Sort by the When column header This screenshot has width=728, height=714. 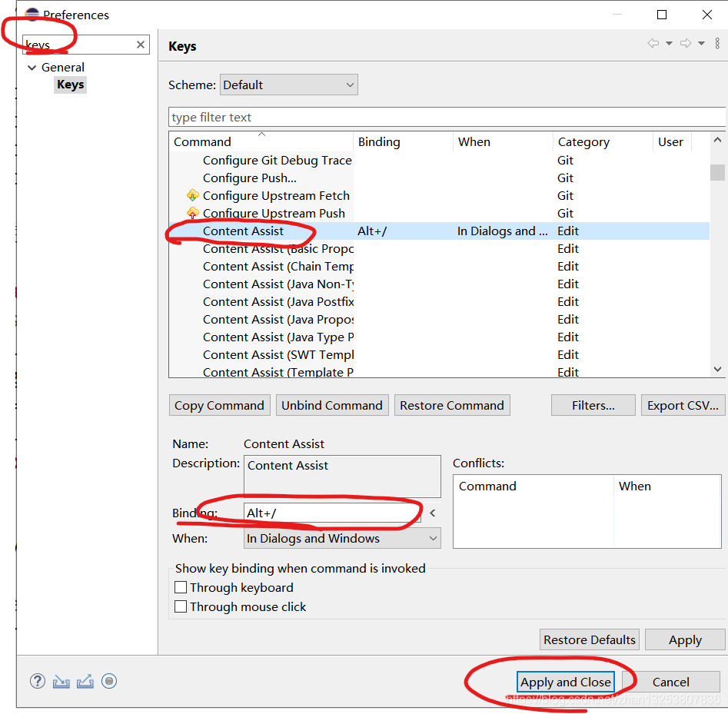coord(503,141)
